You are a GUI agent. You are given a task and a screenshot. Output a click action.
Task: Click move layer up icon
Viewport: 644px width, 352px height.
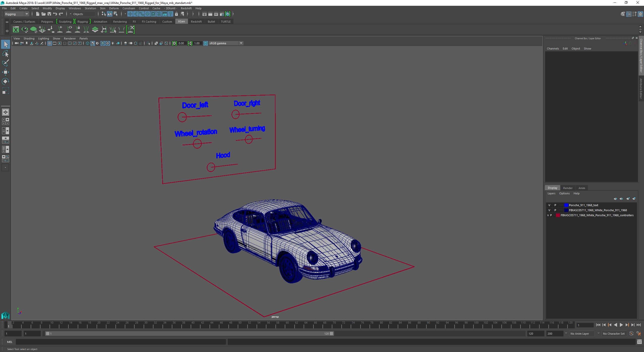coord(615,199)
